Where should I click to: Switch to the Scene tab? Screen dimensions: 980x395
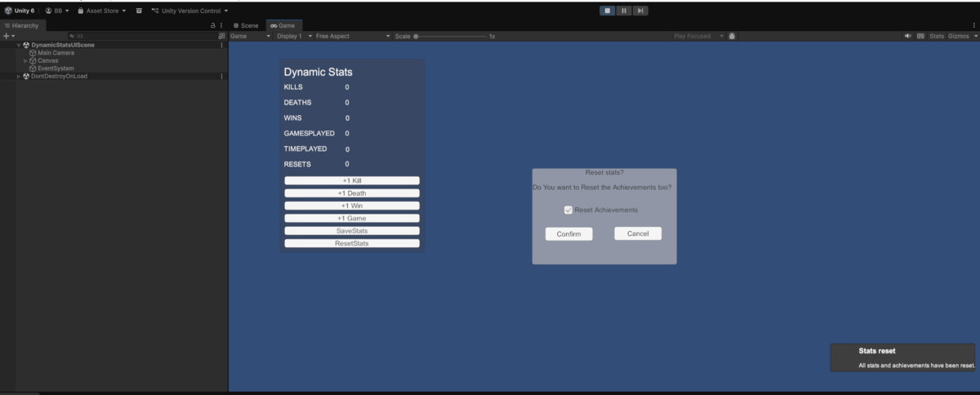tap(246, 25)
